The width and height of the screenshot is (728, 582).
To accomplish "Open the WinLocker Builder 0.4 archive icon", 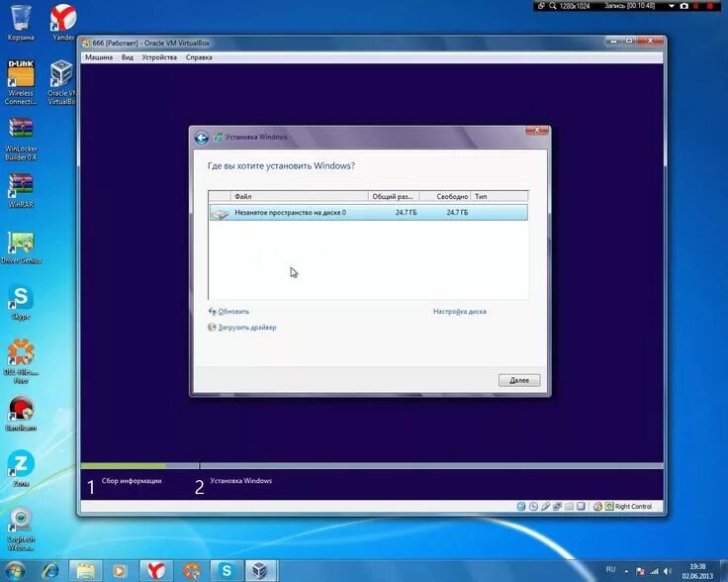I will (x=21, y=139).
